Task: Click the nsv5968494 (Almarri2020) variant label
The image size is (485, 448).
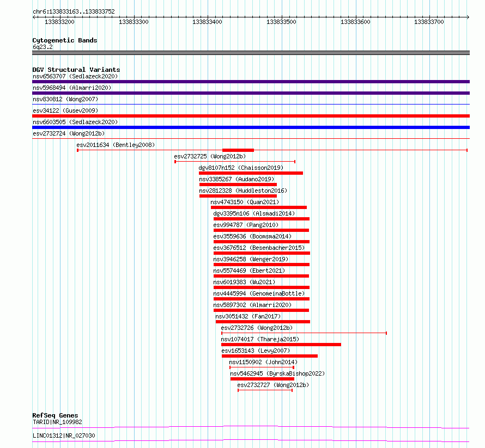Action: click(72, 88)
